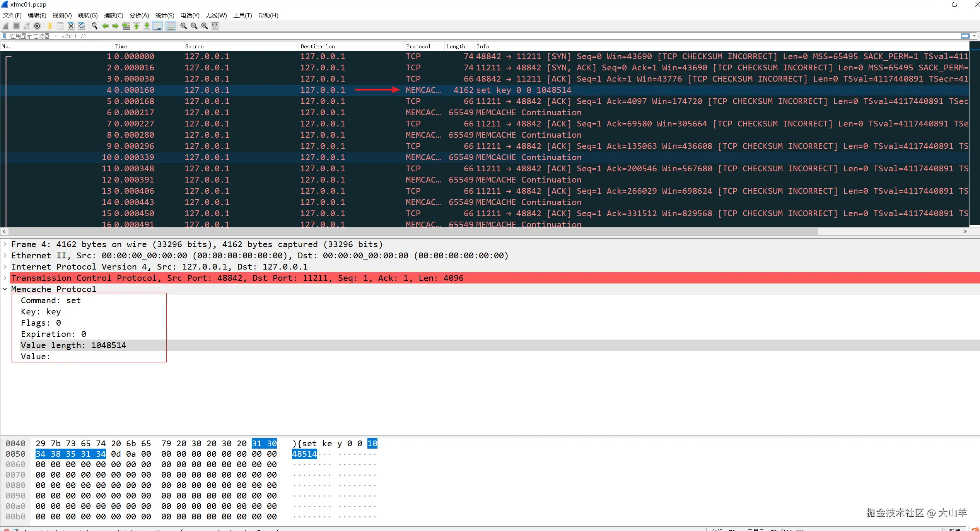The width and height of the screenshot is (980, 531).
Task: Toggle auto-scroll in live capture
Action: coord(158,26)
